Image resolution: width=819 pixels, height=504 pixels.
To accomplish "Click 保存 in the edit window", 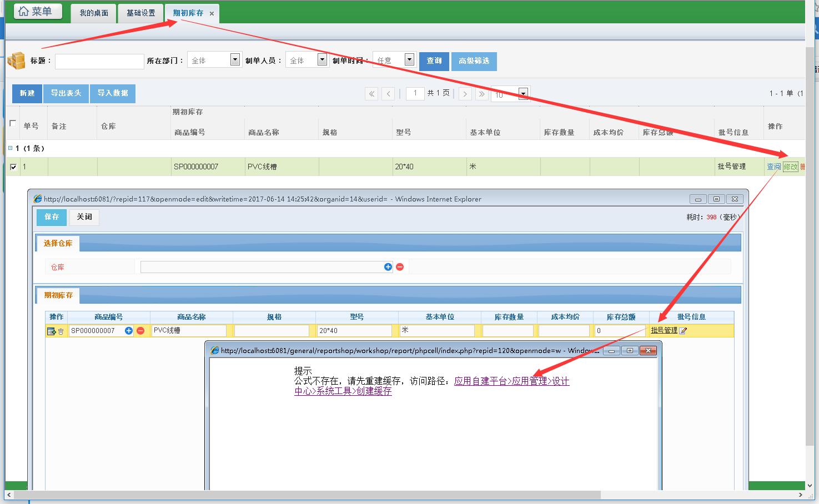I will coord(52,217).
